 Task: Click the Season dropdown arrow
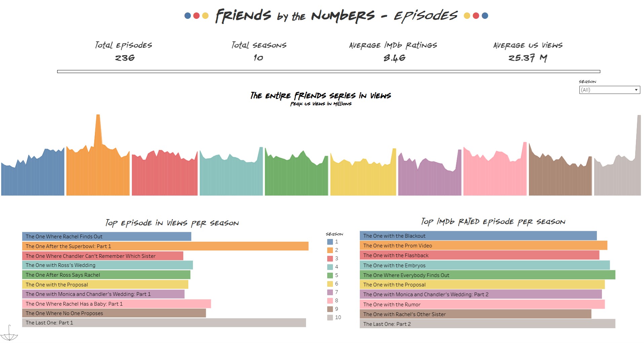pyautogui.click(x=636, y=90)
